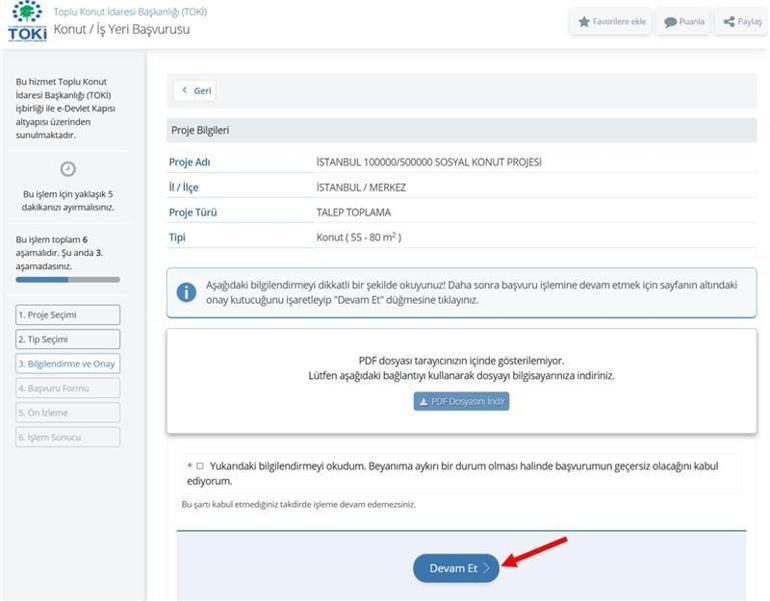Click the clock icon in the sidebar
Image resolution: width=770 pixels, height=602 pixels.
[68, 169]
